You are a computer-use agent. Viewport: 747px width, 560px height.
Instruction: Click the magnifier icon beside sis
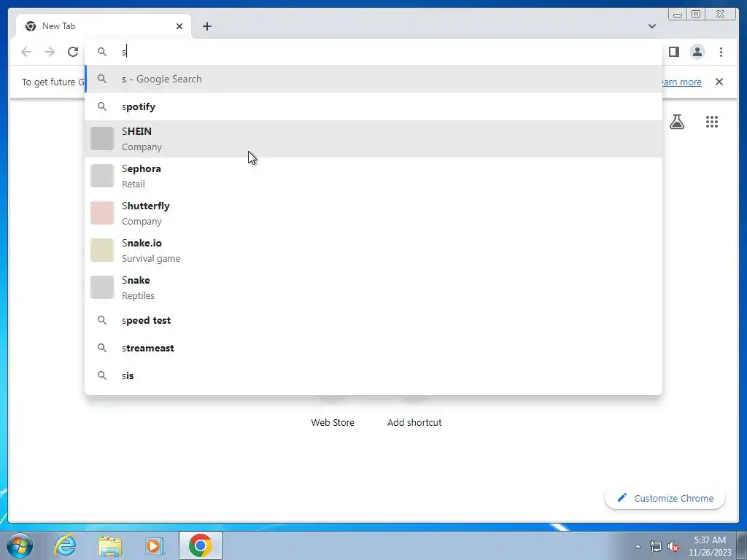pyautogui.click(x=102, y=376)
